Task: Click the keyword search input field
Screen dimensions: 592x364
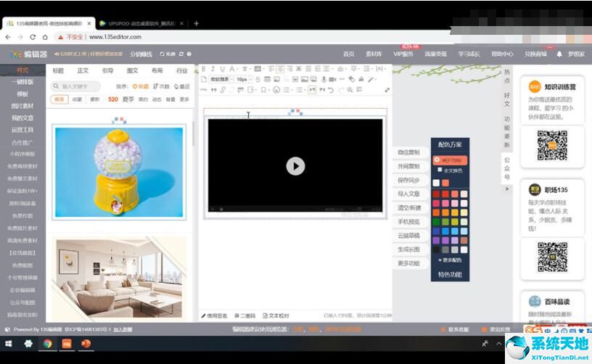Action: pos(81,86)
